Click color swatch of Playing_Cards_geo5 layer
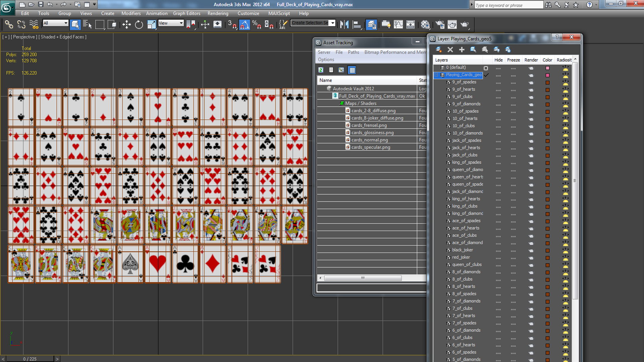 click(x=547, y=75)
